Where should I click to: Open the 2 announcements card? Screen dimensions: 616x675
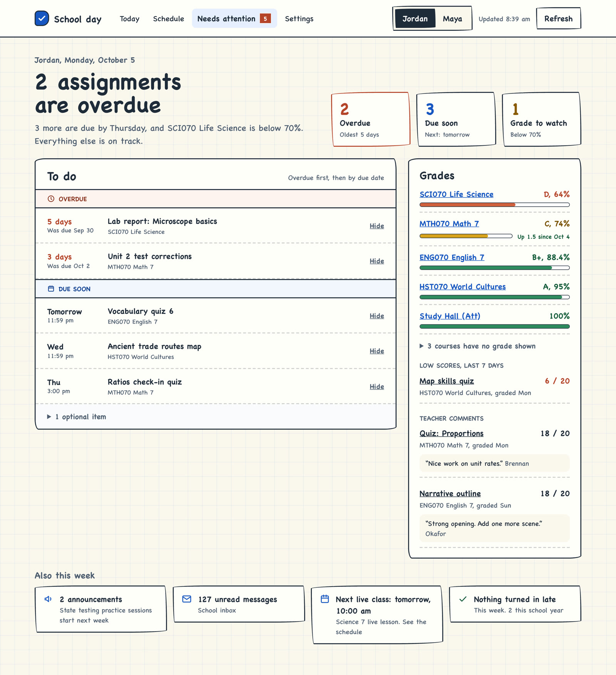coord(101,609)
